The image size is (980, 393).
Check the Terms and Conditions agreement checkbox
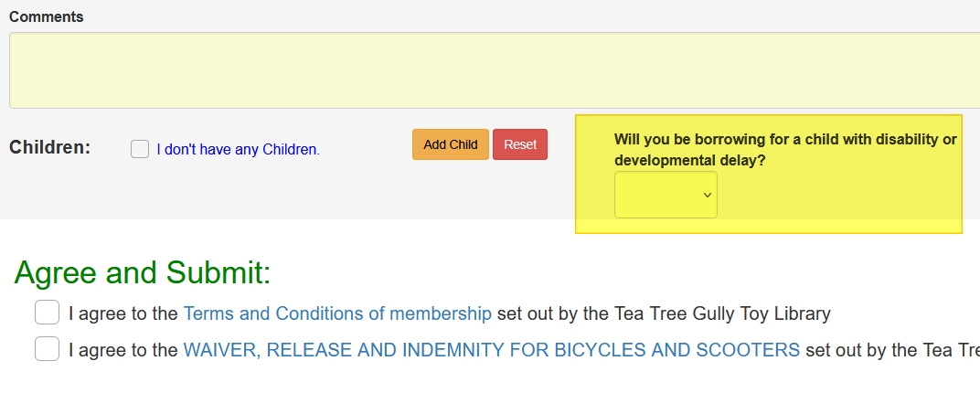coord(47,313)
